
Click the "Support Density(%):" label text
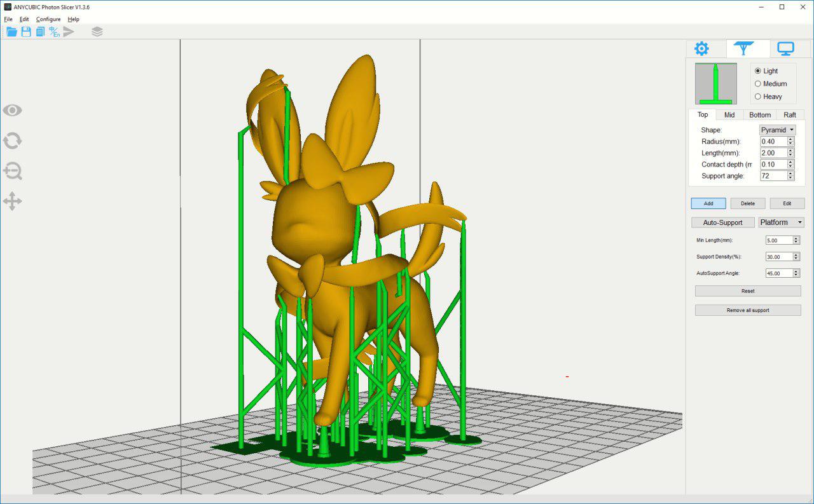tap(719, 257)
